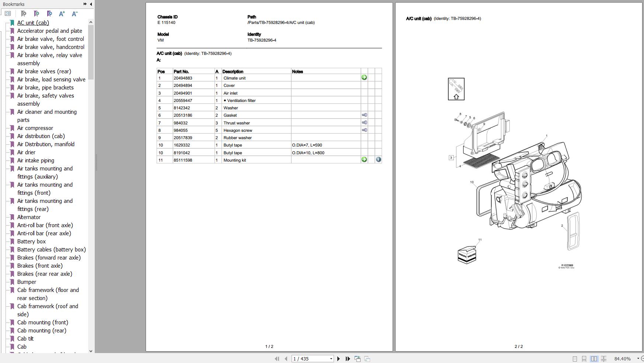Click the screw icon in Hexagon screw row
Viewport: 644px width, 363px height.
coord(364,130)
